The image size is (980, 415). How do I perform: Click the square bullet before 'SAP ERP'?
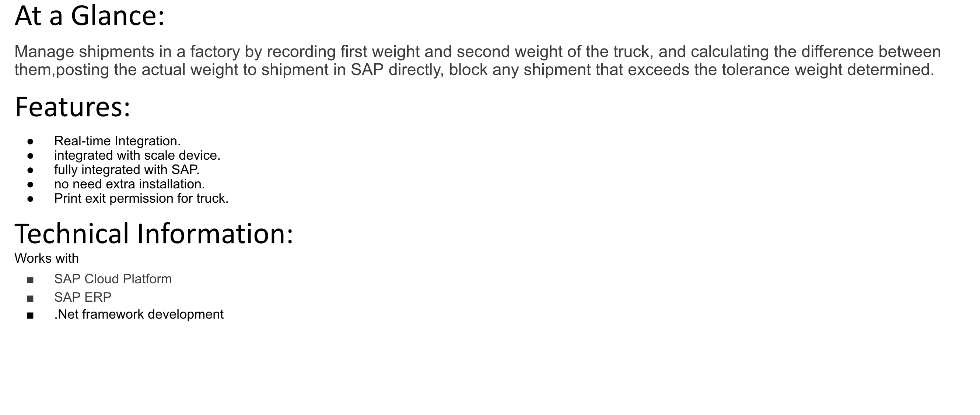tap(31, 299)
